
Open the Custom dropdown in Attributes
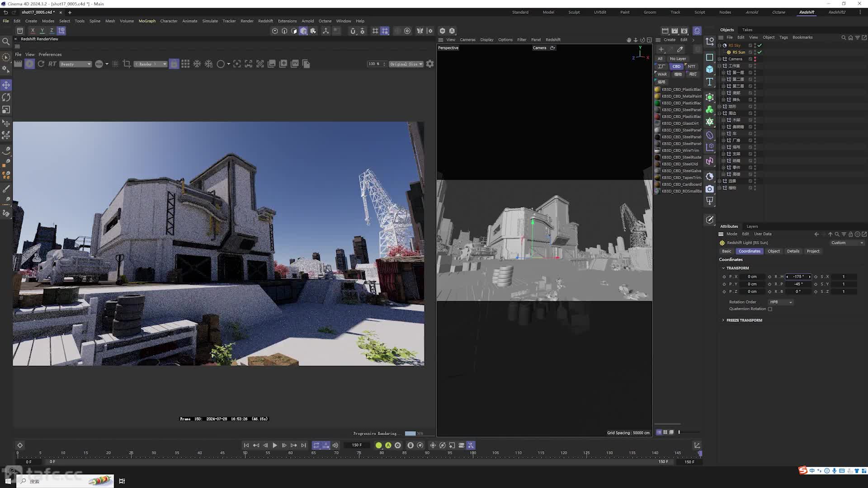(847, 243)
